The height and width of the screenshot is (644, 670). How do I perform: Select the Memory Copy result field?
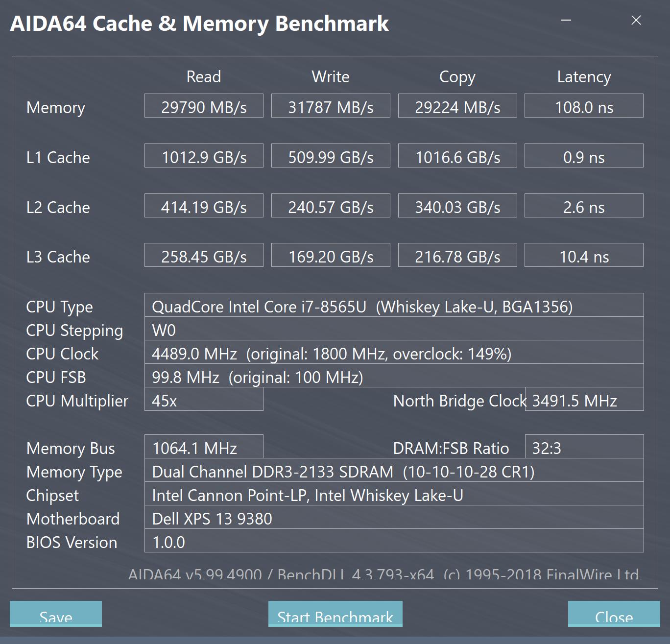coord(457,106)
